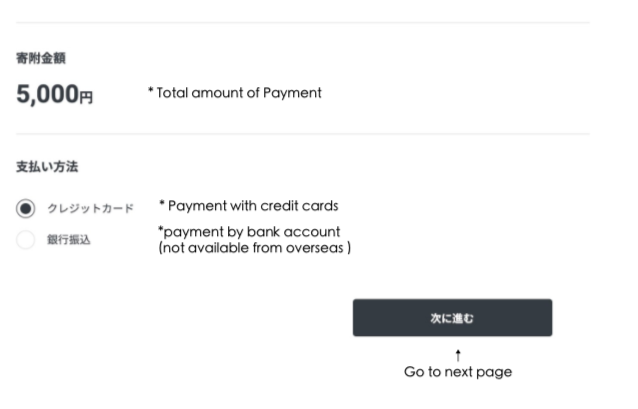This screenshot has height=409, width=638.
Task: Click the 支払い方法 section heading
Action: [x=47, y=167]
